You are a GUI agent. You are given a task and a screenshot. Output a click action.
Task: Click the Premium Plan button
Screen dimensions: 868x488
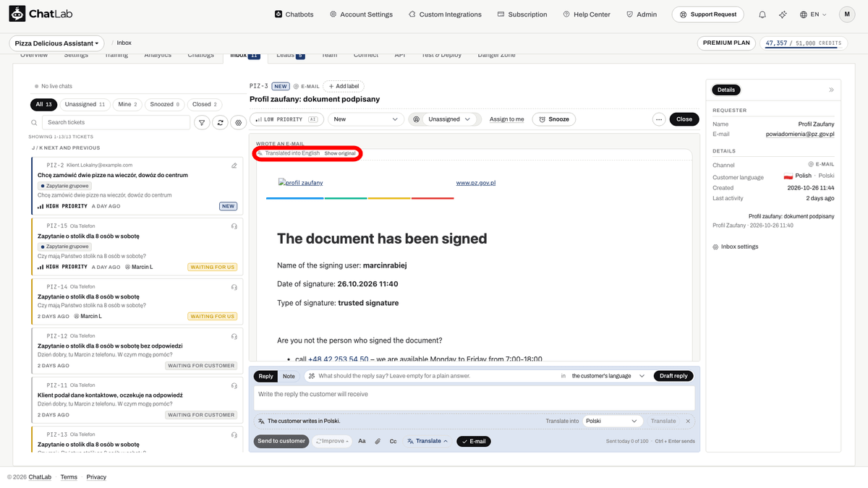[x=727, y=43]
